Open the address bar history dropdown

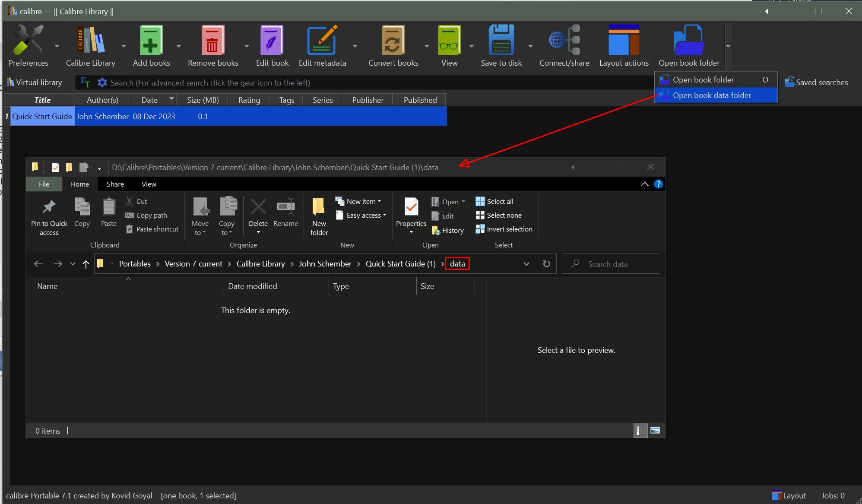pyautogui.click(x=526, y=264)
